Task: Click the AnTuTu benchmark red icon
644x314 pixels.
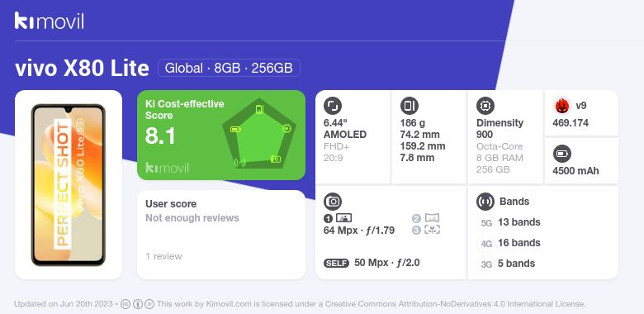Action: [562, 106]
